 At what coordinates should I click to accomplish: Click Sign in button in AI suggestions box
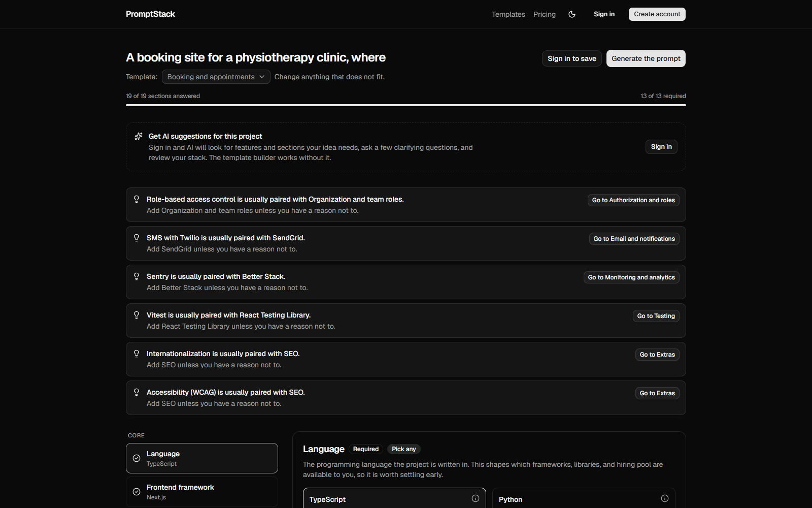[661, 147]
